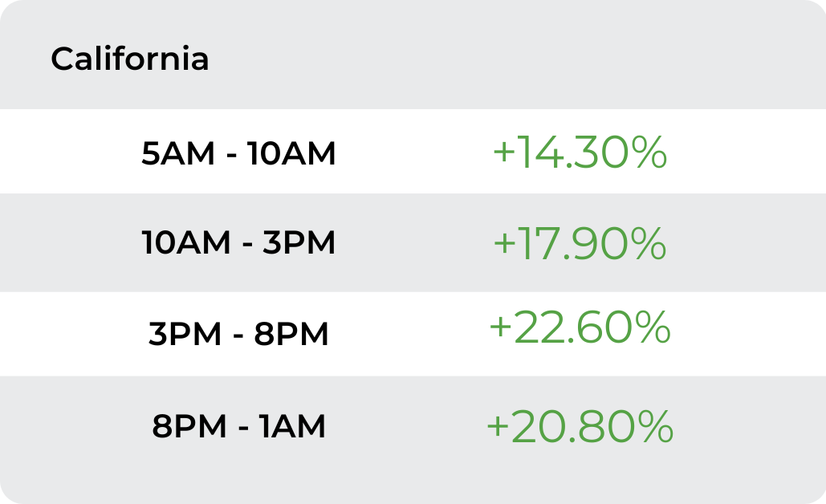This screenshot has width=826, height=504.
Task: Click the +17.90% percentage value
Action: pos(580,243)
